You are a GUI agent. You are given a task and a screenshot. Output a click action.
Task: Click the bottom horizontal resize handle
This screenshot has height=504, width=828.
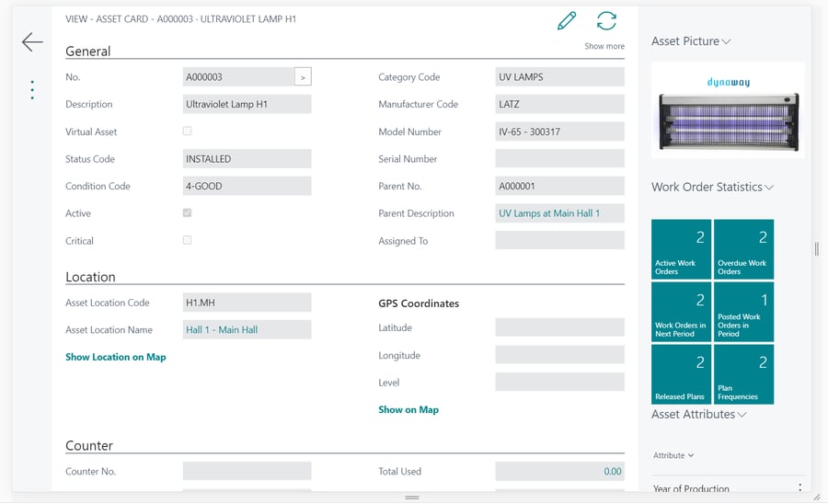coord(412,498)
